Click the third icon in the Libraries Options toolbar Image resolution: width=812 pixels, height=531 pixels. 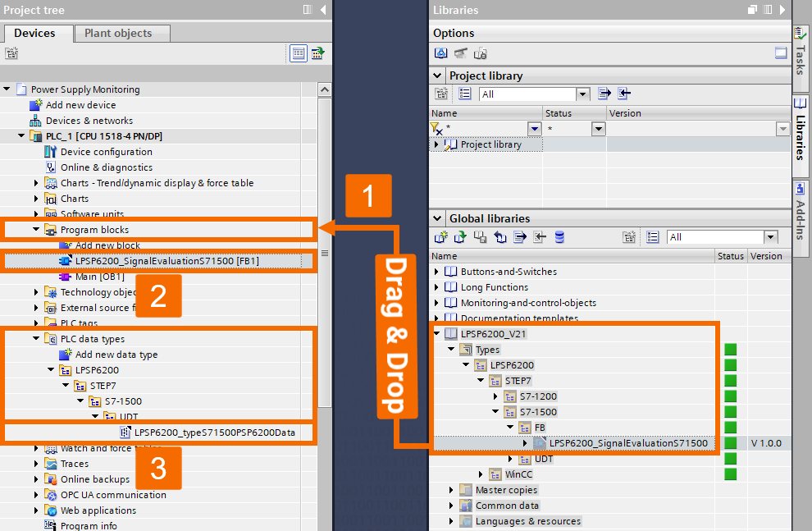(x=480, y=53)
